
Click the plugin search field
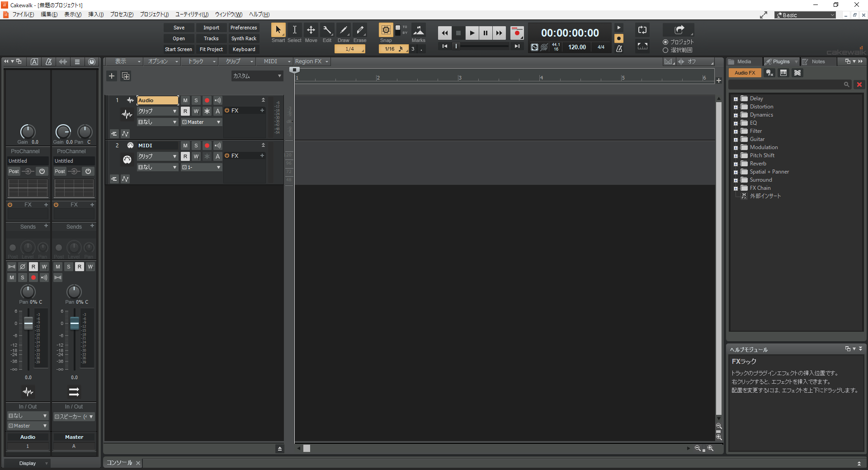point(786,85)
